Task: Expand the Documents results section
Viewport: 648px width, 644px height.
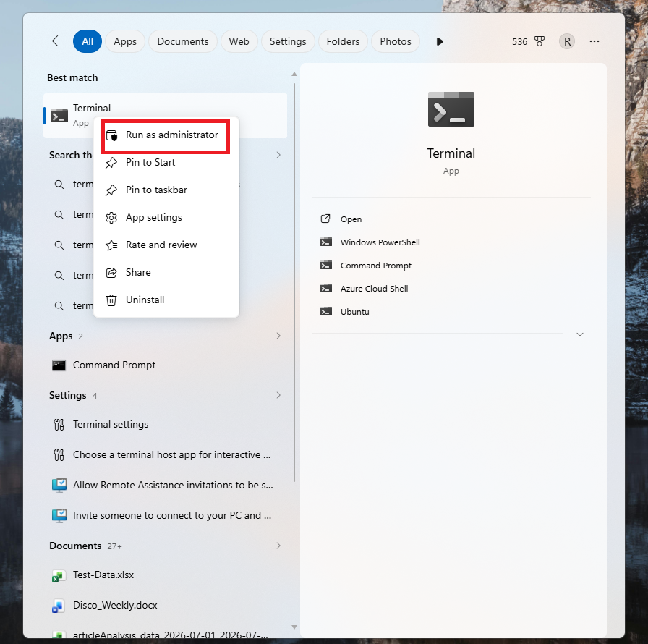Action: 278,546
